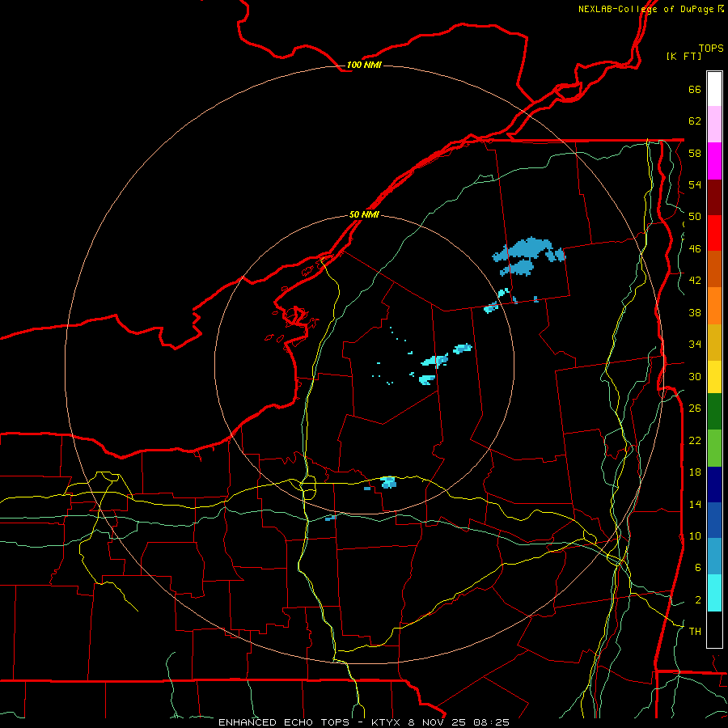Click the '54' legend value label
Viewport: 728px width, 728px height.
(695, 184)
